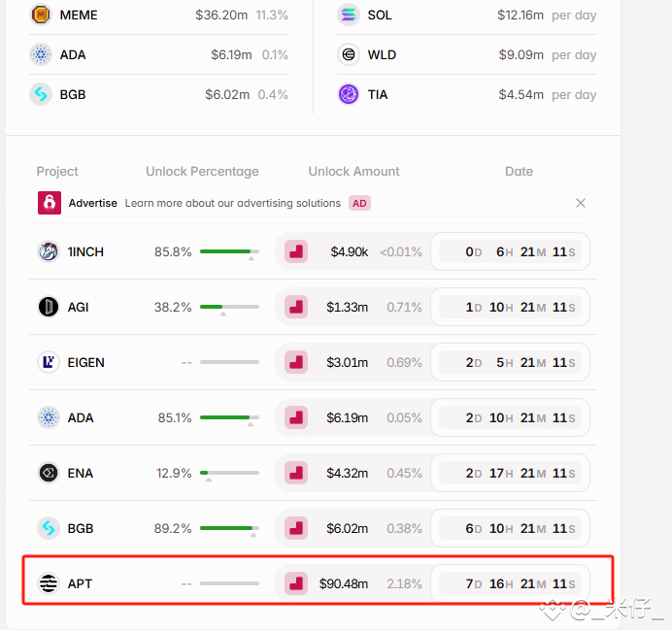
Task: Click the MEME coin icon
Action: (41, 15)
